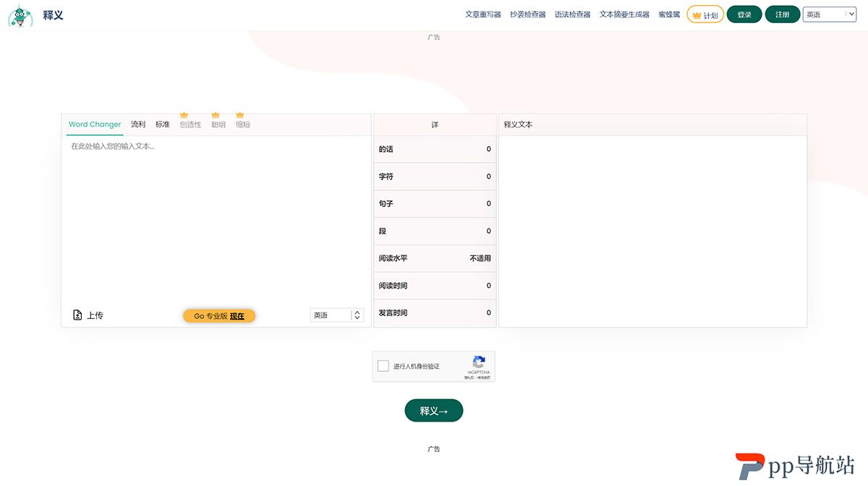This screenshot has height=486, width=868.
Task: Open the 英语 dropdown under input box
Action: [336, 315]
